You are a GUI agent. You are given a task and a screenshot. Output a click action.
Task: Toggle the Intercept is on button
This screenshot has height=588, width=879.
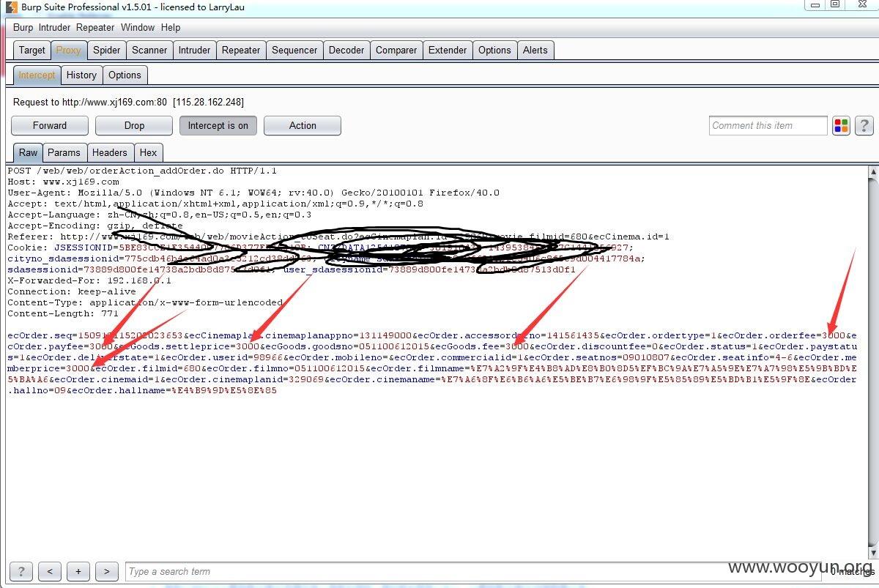[x=218, y=126]
